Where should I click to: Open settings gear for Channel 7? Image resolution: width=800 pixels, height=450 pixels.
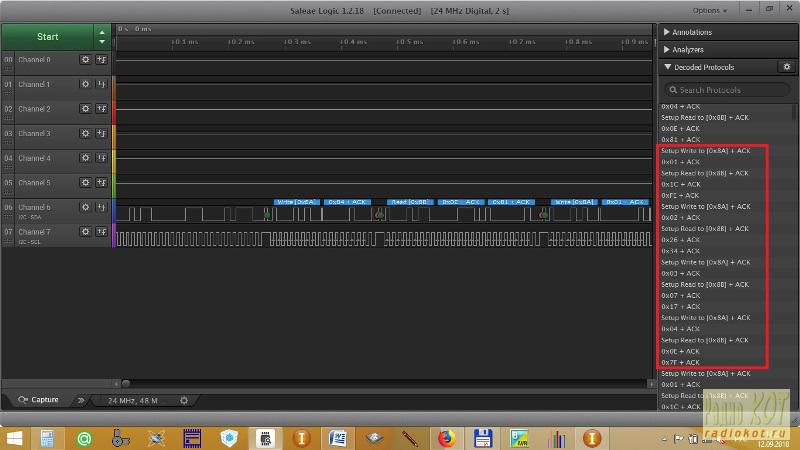pos(85,232)
